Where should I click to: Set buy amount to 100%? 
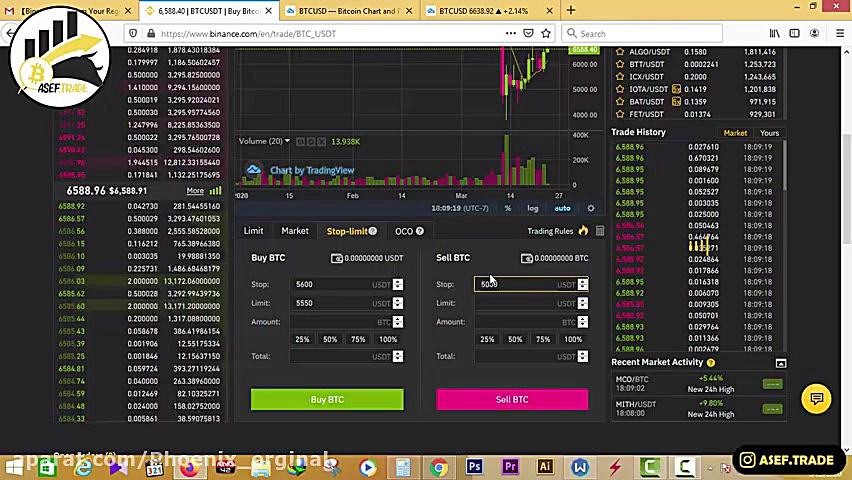[x=388, y=339]
